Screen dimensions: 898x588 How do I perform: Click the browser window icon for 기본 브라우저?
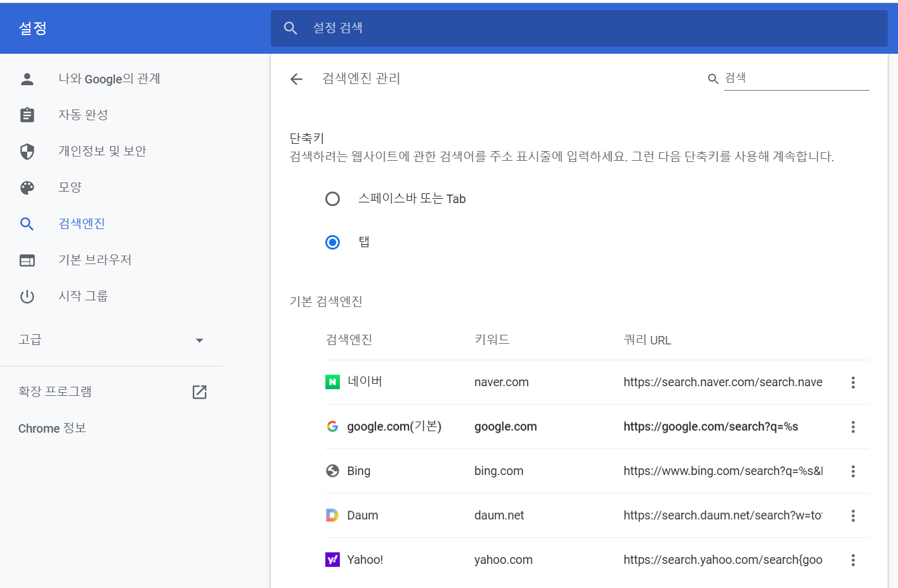27,260
